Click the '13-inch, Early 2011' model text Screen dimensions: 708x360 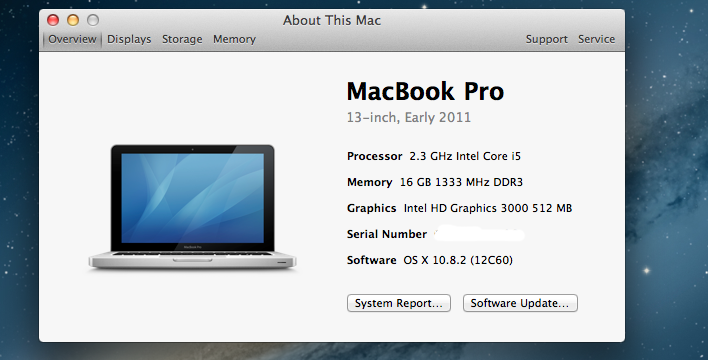(x=409, y=117)
